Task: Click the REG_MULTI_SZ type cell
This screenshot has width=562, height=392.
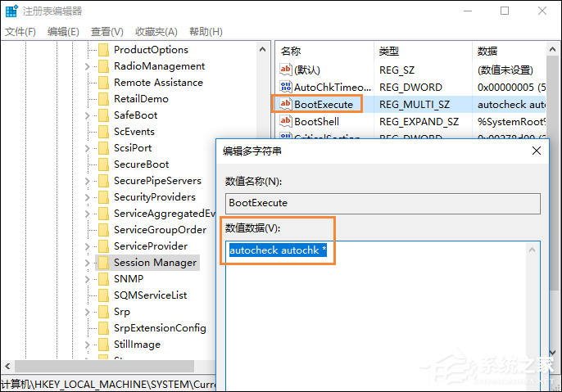Action: [415, 105]
